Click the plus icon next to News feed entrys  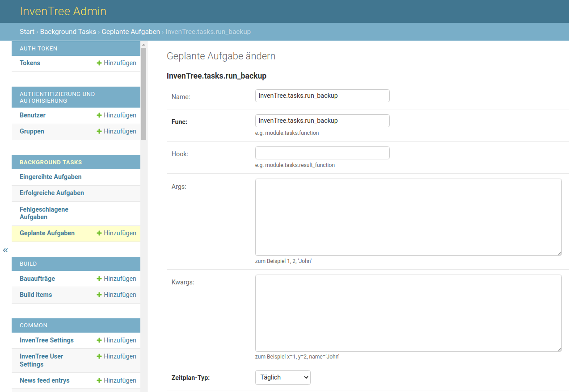[x=99, y=380]
